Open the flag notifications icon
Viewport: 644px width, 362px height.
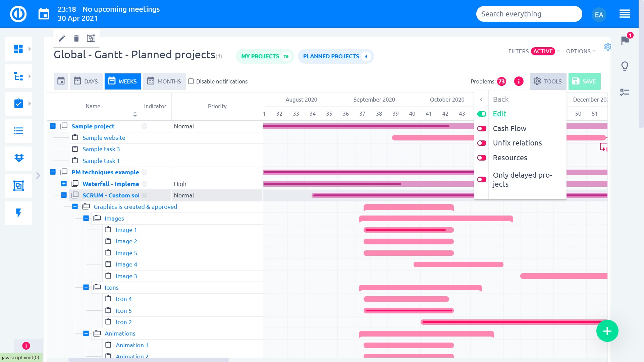(x=625, y=41)
